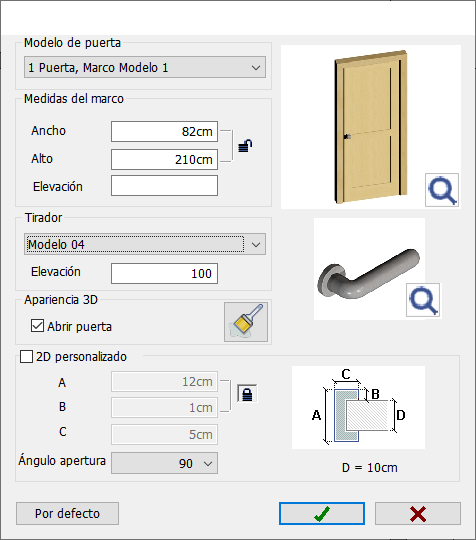Enable the 2D personalizado checkbox

tap(27, 357)
